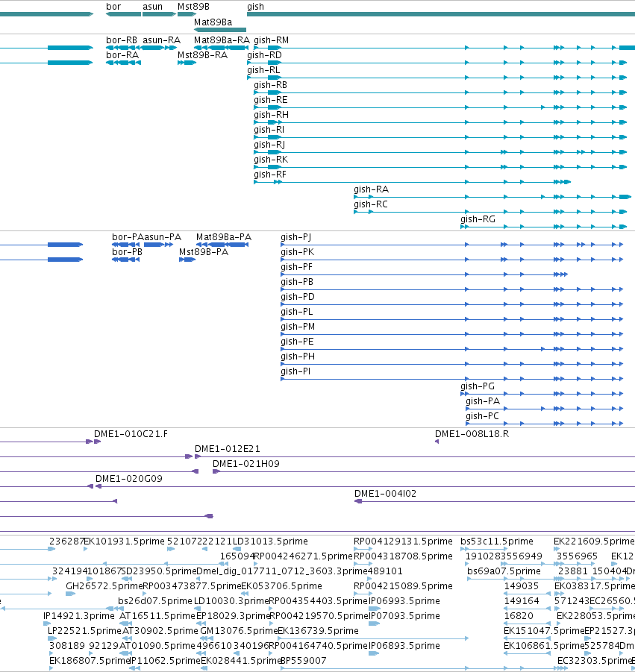Click transcript label gish-RC
The height and width of the screenshot is (672, 635).
click(371, 205)
